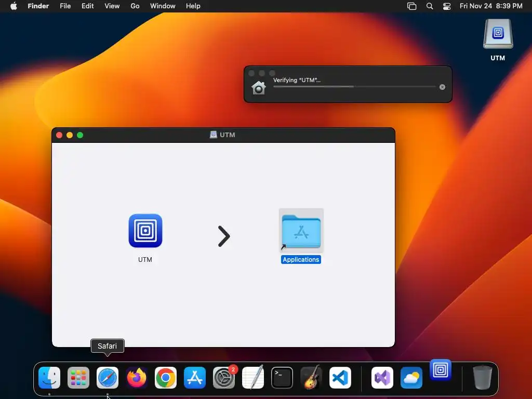Click the UTM title in window title bar

point(228,135)
